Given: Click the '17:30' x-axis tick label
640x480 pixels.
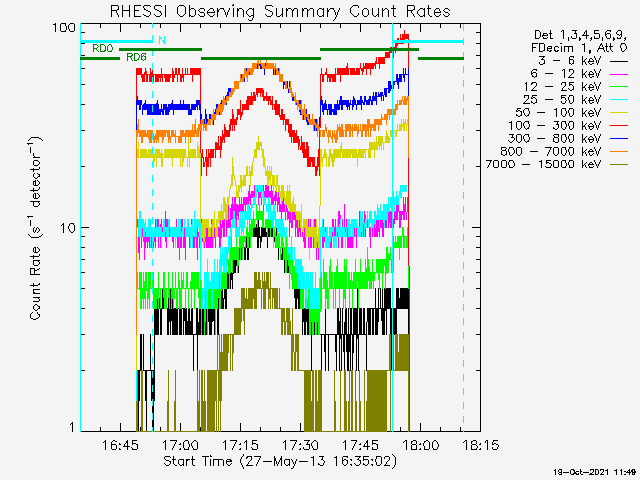Looking at the screenshot, I should click(300, 444).
